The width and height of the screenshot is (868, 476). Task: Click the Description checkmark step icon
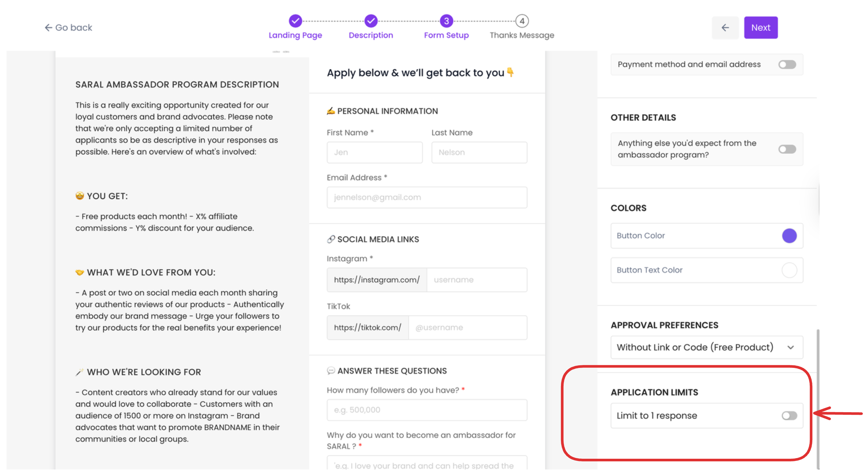pyautogui.click(x=371, y=21)
